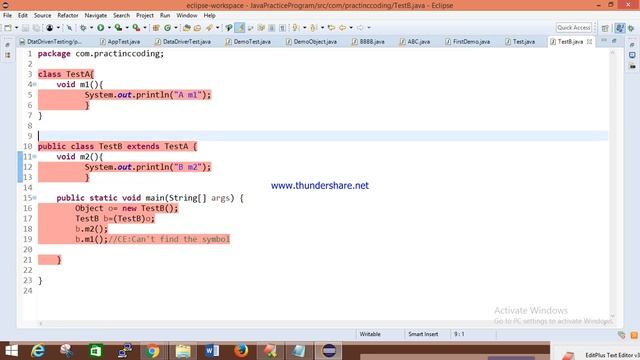Viewport: 640px width, 360px height.
Task: Open the New dropdown arrow
Action: [16, 28]
